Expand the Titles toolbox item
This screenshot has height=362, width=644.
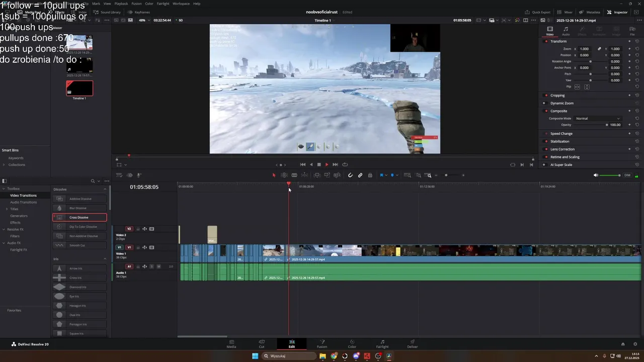click(x=7, y=209)
